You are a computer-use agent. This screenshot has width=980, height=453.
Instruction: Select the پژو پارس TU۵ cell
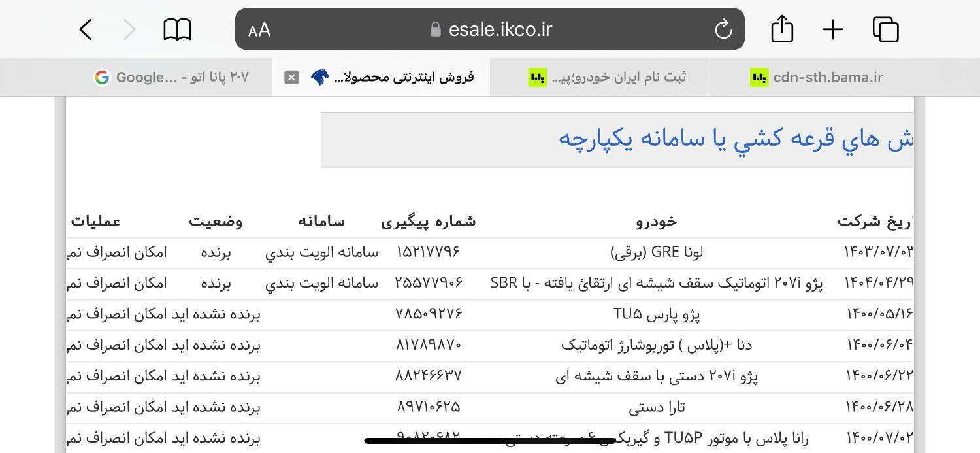point(657,314)
